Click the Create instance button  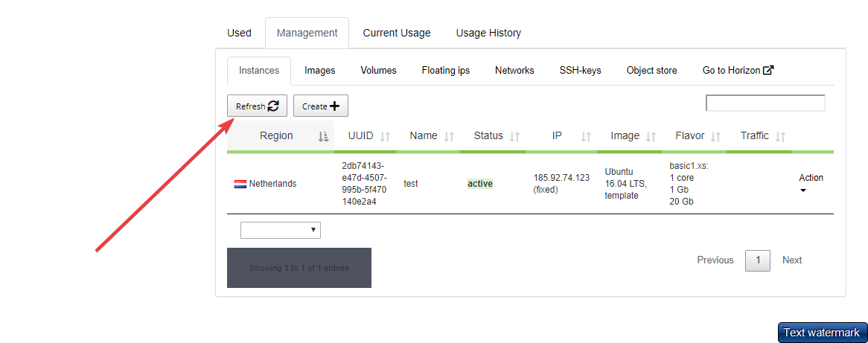(x=320, y=106)
